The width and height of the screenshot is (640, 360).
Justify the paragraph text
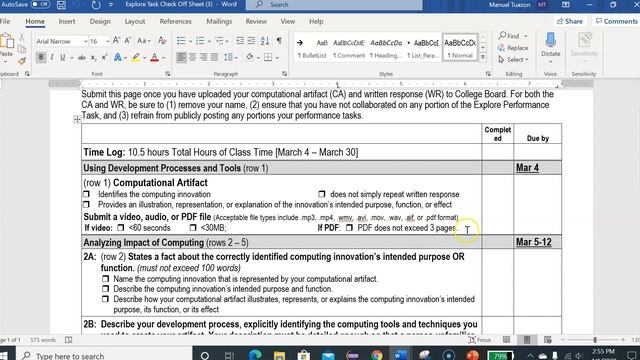coord(214,58)
